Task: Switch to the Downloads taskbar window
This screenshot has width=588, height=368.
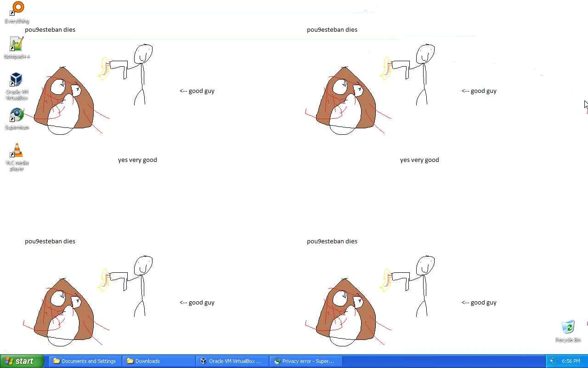Action: click(x=158, y=361)
